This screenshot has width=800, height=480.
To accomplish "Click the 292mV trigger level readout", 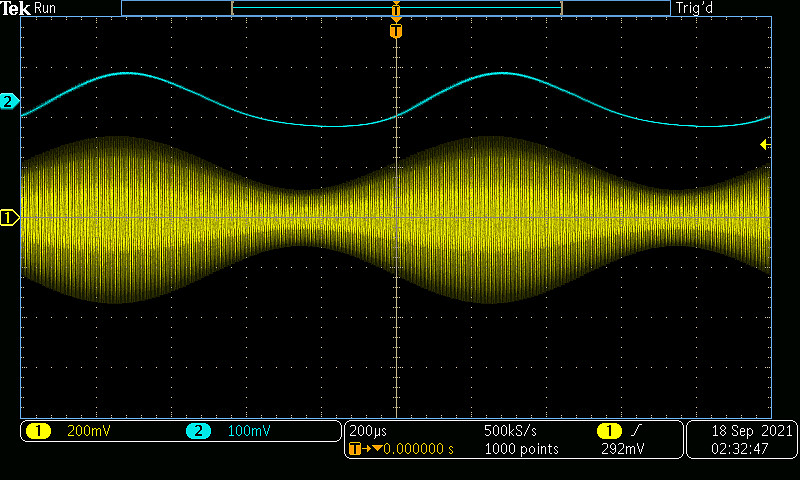I will [622, 449].
